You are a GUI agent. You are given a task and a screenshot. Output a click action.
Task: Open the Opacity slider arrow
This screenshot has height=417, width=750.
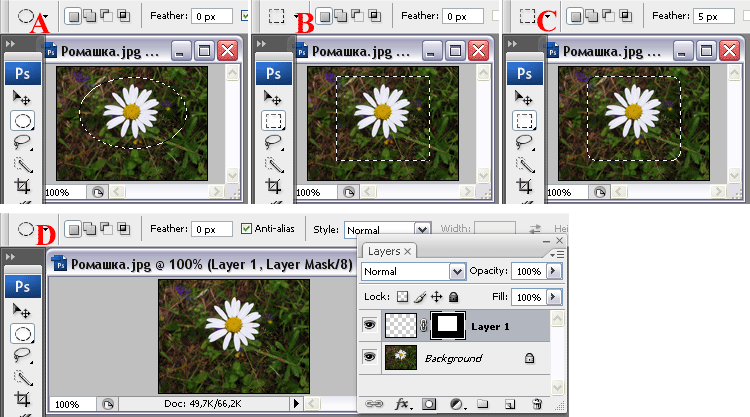[x=555, y=272]
